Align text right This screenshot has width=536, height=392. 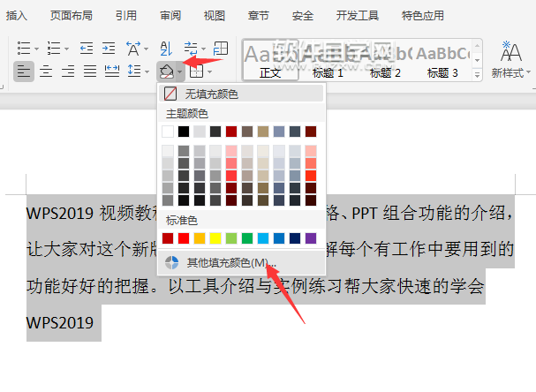68,72
